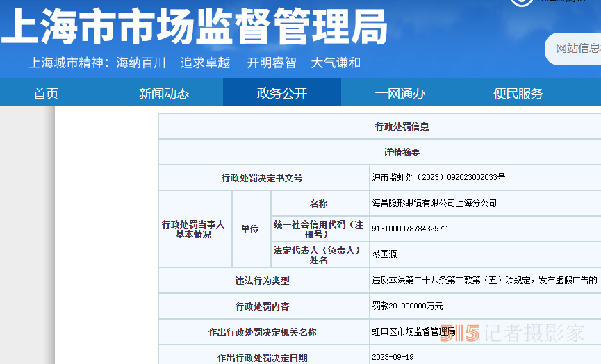601x364 pixels.
Task: Open the 新闻动态 navigation tab
Action: click(x=164, y=93)
